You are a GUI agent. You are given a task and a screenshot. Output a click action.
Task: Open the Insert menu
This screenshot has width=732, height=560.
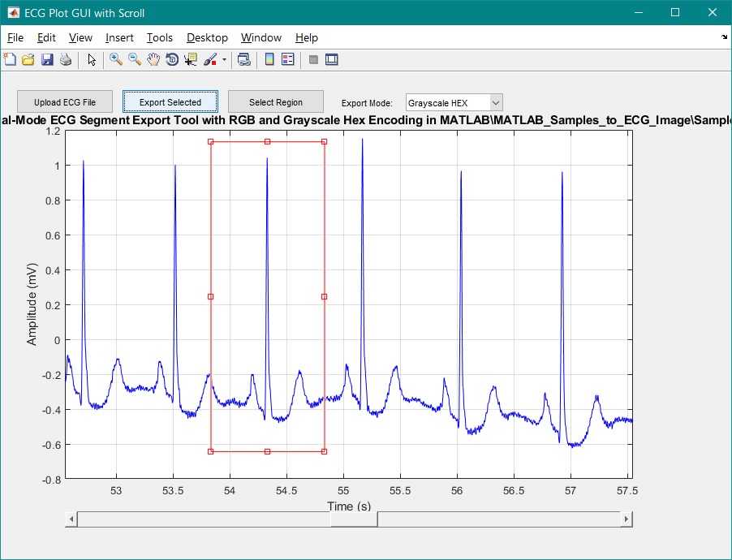(x=119, y=37)
